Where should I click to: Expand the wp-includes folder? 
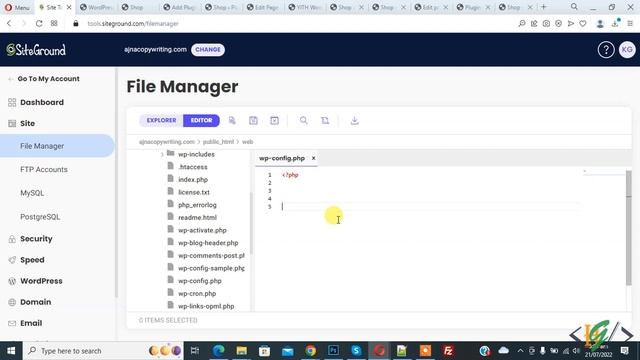pyautogui.click(x=162, y=154)
